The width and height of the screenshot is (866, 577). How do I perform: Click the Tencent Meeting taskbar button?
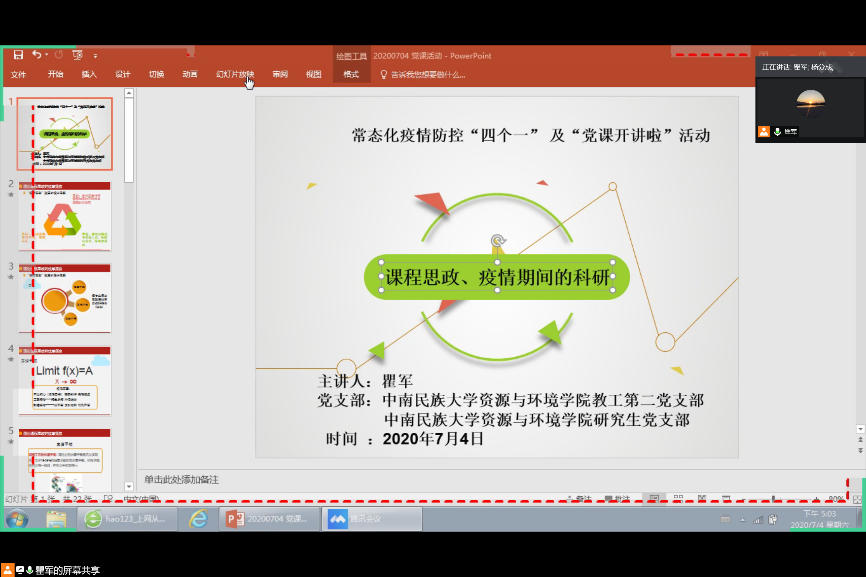(371, 519)
